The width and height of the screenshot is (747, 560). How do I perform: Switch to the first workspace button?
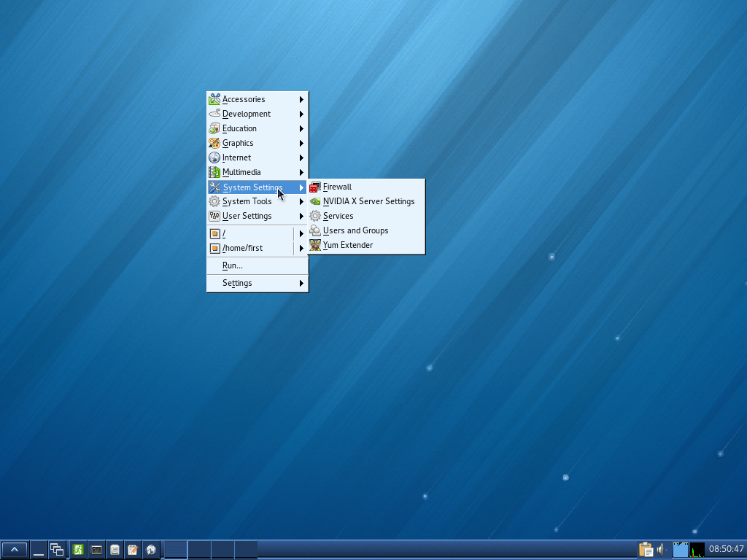(x=175, y=550)
